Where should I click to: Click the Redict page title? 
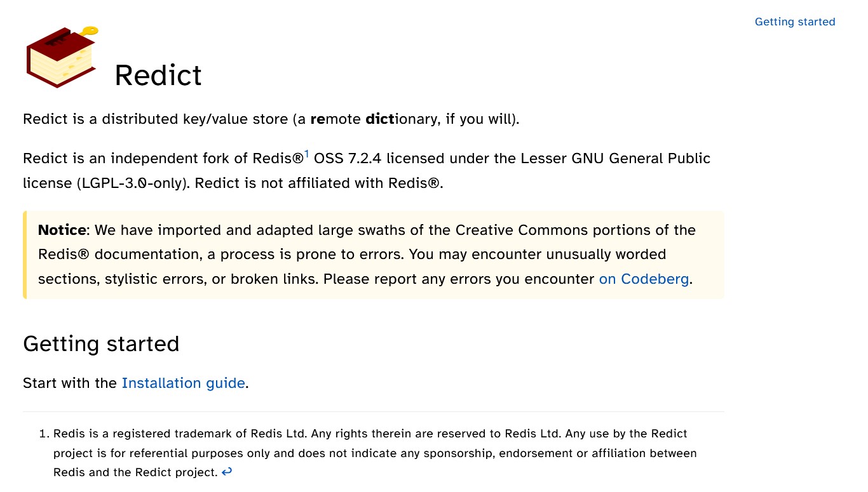point(158,75)
